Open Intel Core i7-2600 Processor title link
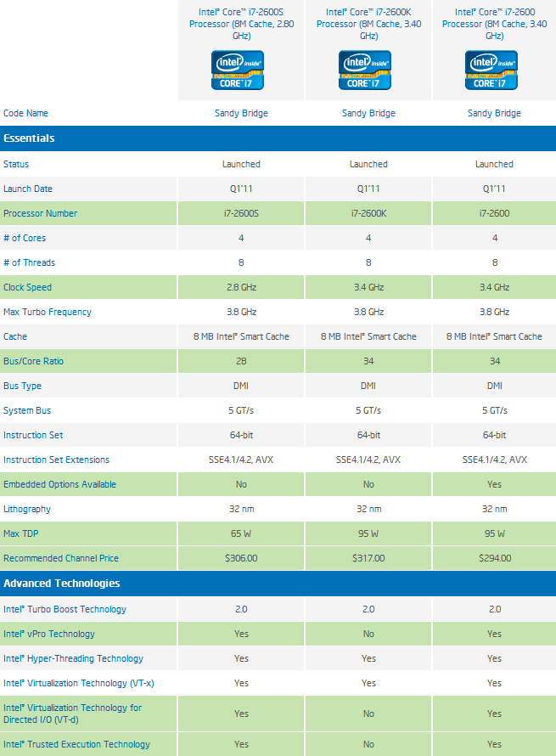 pos(494,24)
